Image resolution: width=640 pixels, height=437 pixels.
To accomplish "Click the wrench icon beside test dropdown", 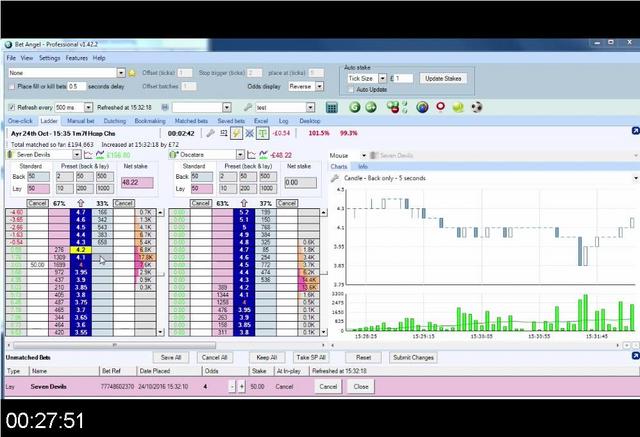I will [x=247, y=108].
